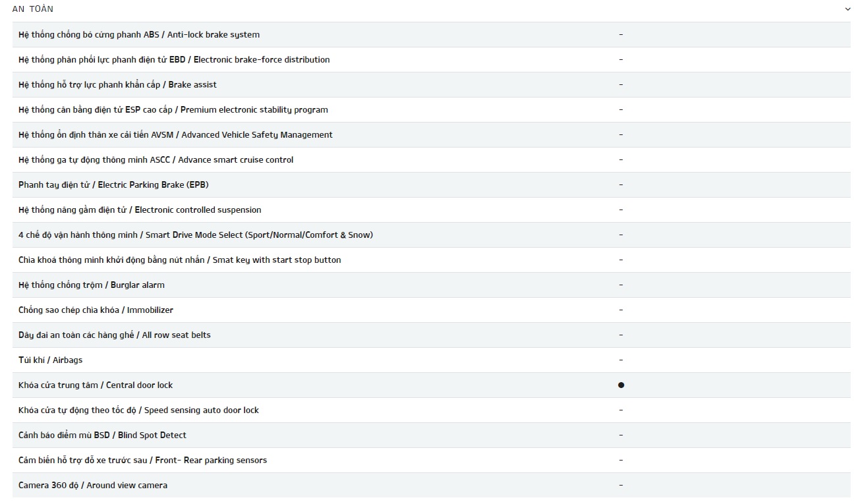Click Speed sensing auto door lock row
Viewport: 854px width, 504px height.
[431, 410]
